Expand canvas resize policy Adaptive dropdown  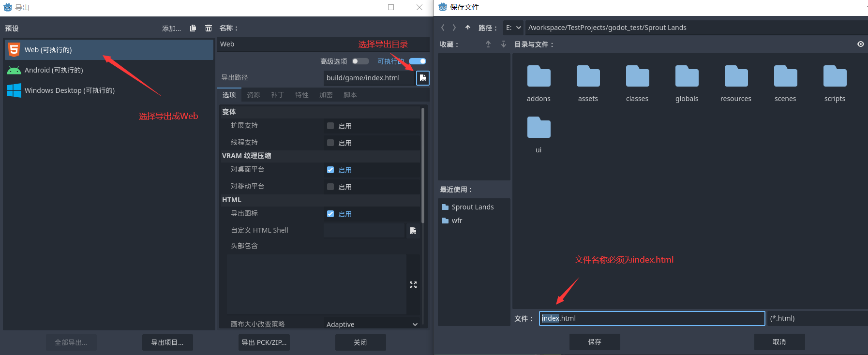point(372,324)
